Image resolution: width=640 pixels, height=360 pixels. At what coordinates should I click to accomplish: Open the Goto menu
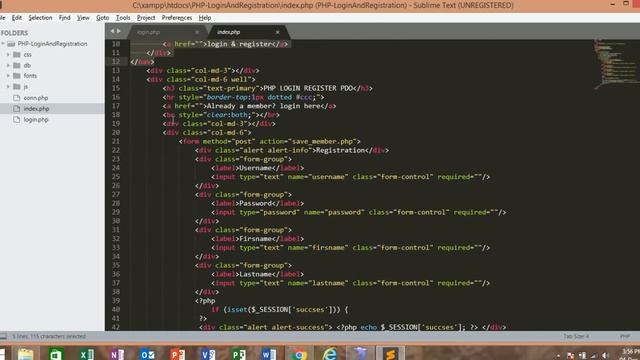point(102,18)
